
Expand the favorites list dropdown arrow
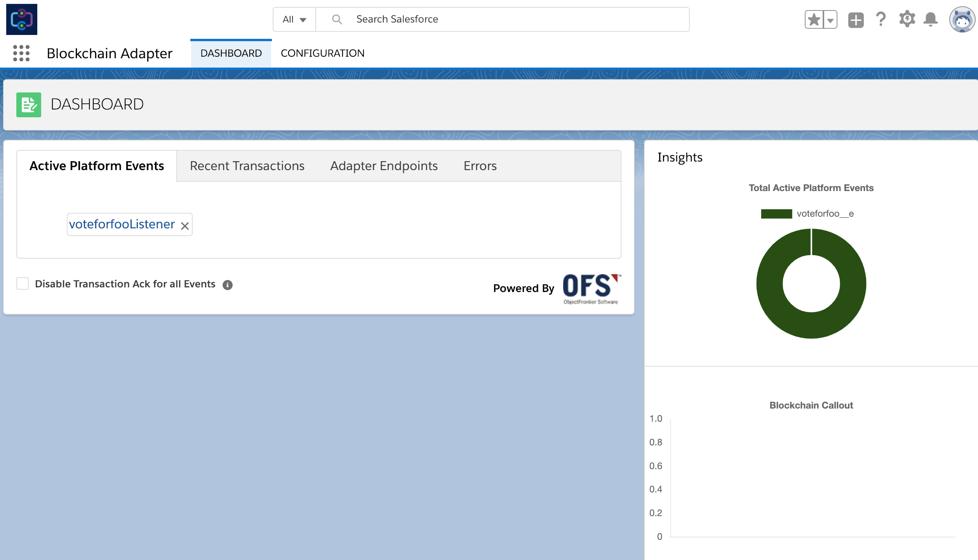830,19
